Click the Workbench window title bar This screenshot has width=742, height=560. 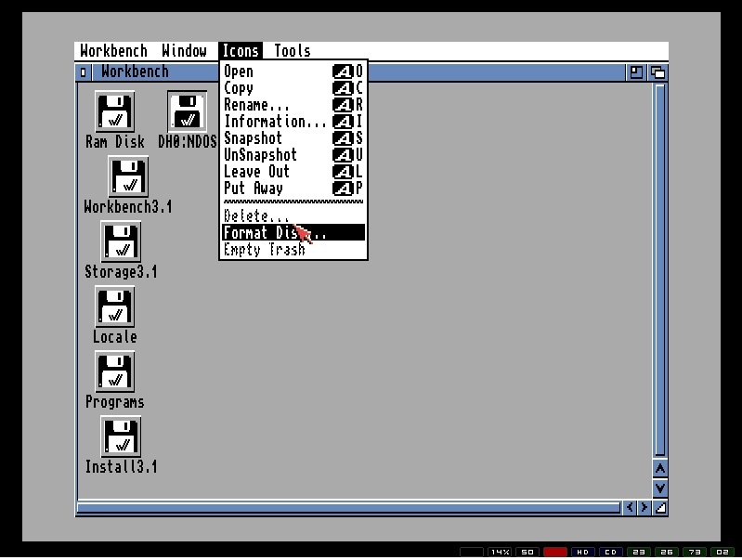tap(358, 72)
